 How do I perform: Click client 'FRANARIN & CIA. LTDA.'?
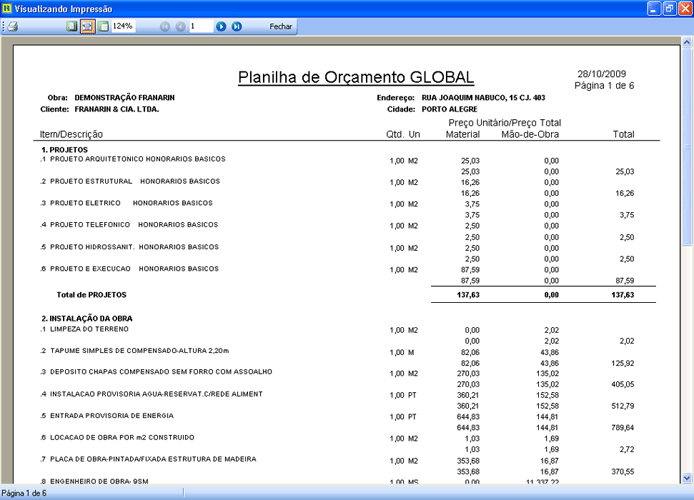pyautogui.click(x=117, y=109)
